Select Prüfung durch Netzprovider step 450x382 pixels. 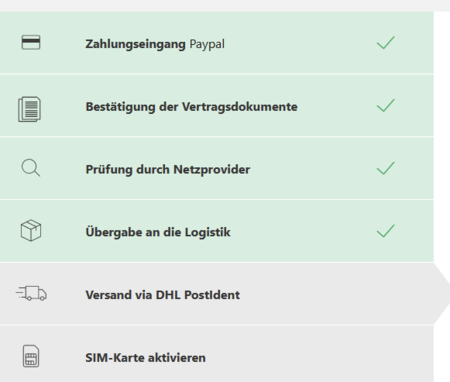217,168
